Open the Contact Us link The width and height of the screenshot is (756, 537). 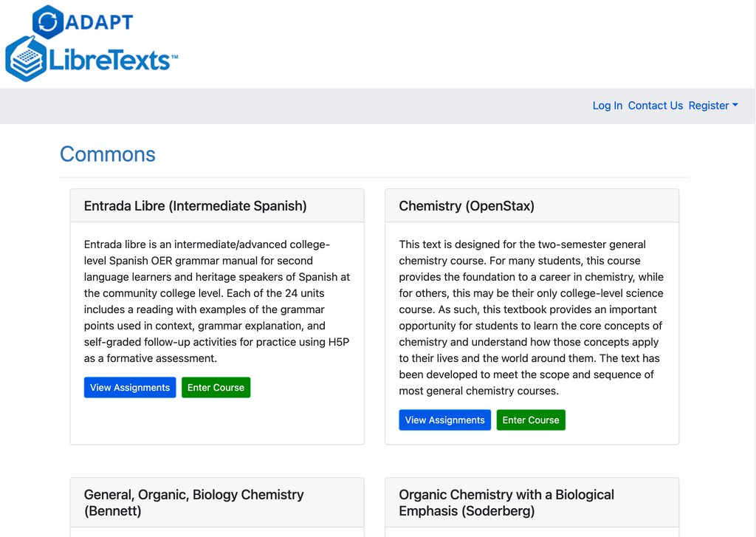(656, 106)
